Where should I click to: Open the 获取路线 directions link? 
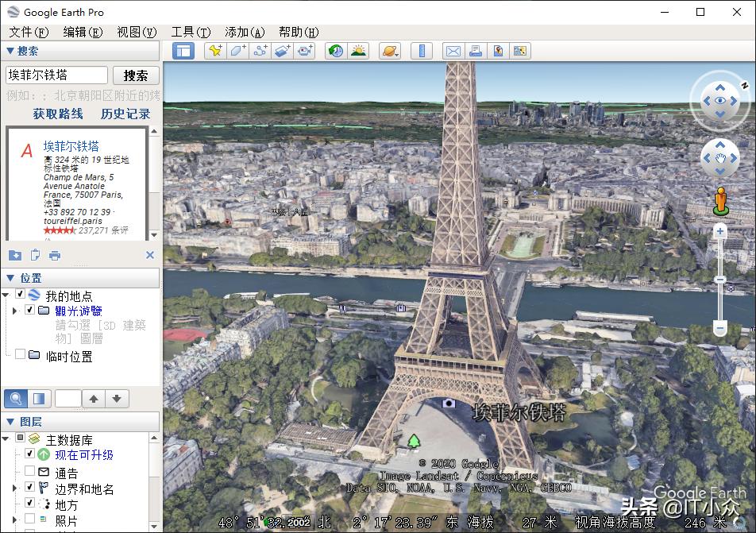coord(58,114)
